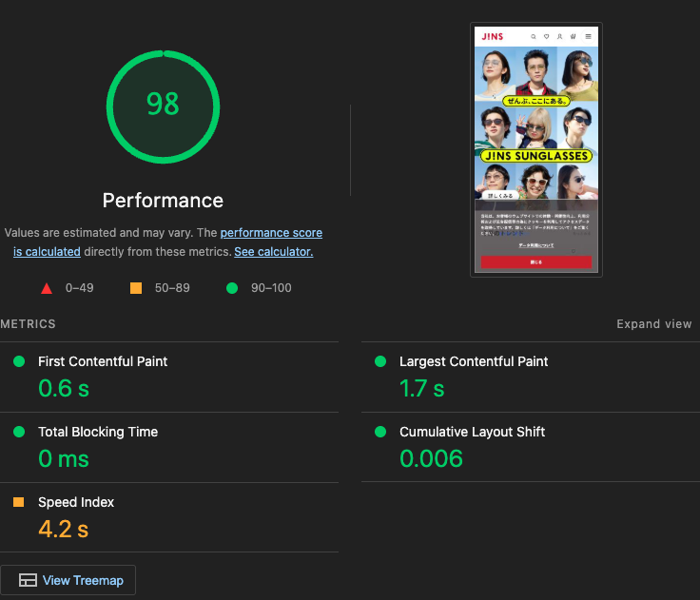Click the 98 performance score gauge
Viewport: 700px width, 600px height.
[163, 105]
